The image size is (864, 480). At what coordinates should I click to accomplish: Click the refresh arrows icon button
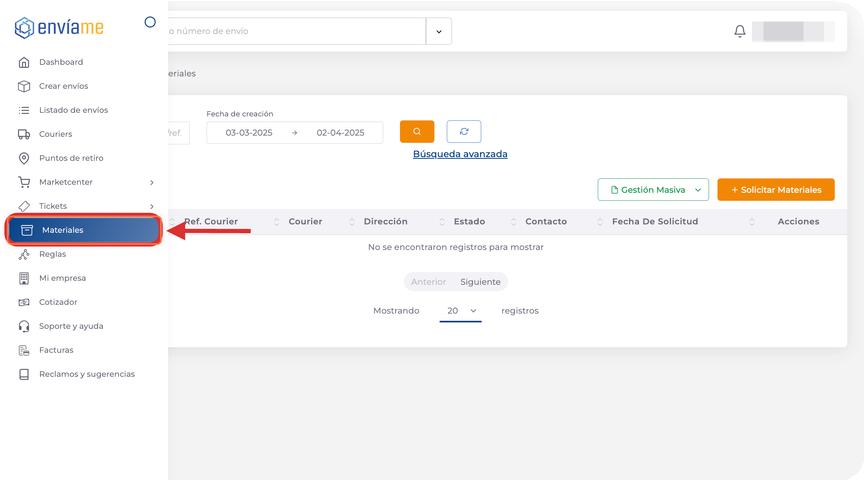tap(464, 132)
